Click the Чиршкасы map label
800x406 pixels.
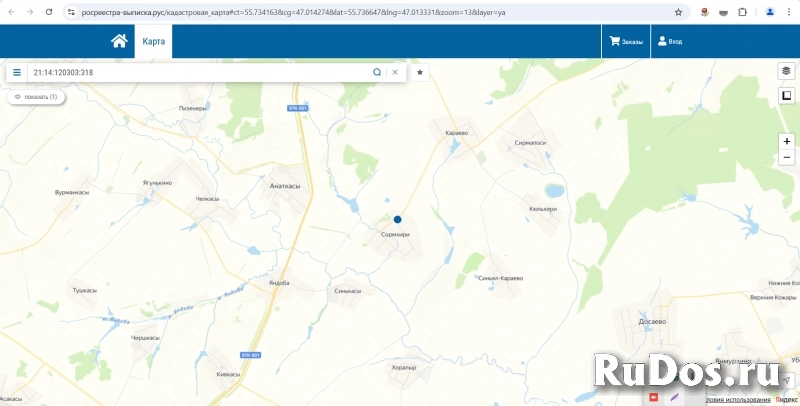click(x=145, y=338)
